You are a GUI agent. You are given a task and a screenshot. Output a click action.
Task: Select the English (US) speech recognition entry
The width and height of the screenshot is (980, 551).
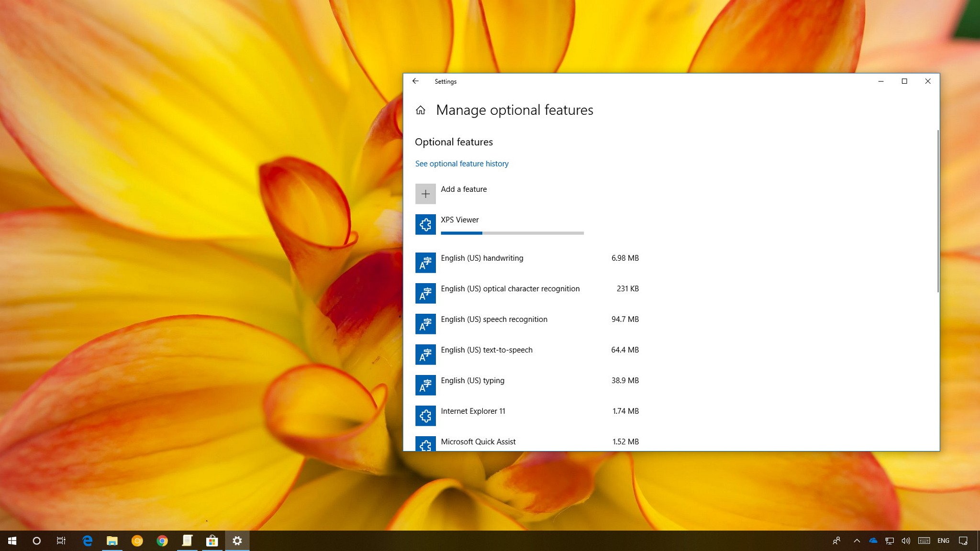[527, 324]
